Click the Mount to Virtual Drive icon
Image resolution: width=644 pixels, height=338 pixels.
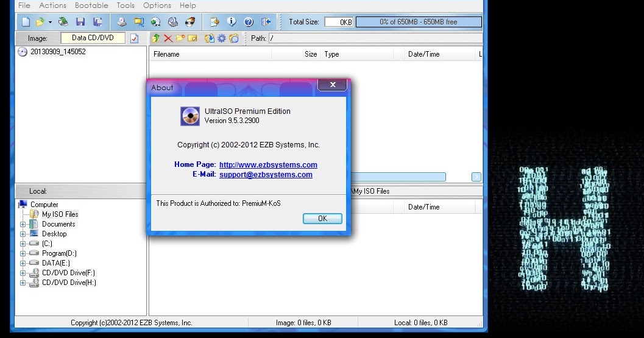click(x=173, y=22)
